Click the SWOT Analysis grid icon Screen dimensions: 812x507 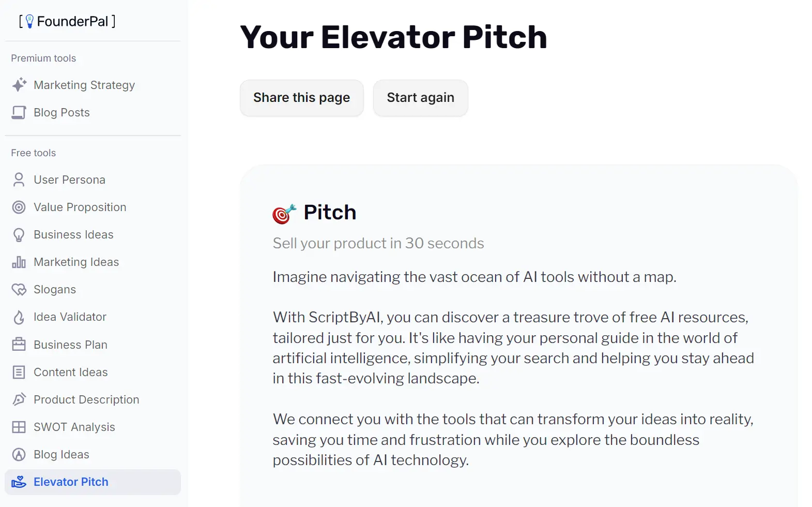coord(19,427)
